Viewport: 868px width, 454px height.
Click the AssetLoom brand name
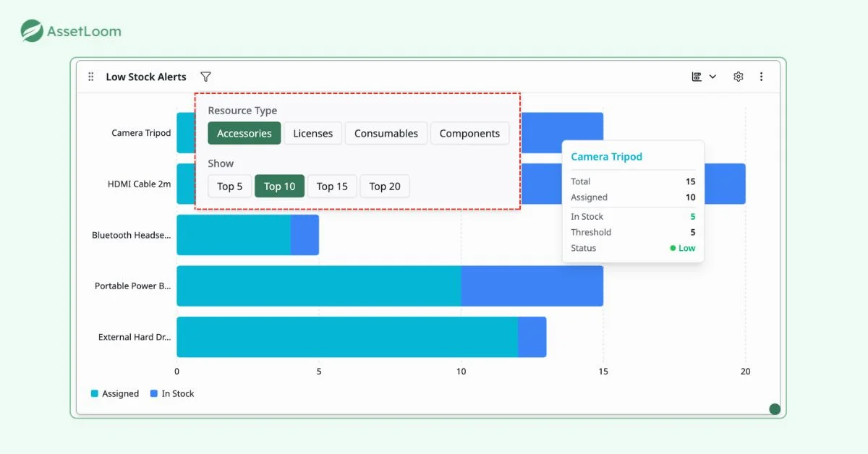click(84, 32)
